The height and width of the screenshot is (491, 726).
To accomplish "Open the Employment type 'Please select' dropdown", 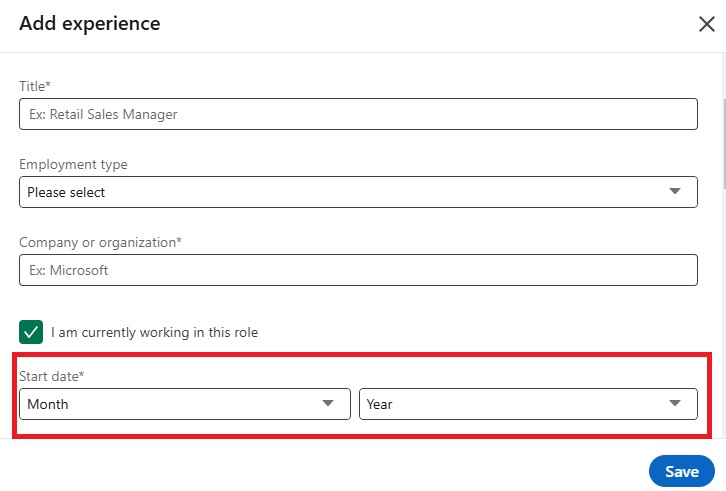I will point(358,192).
